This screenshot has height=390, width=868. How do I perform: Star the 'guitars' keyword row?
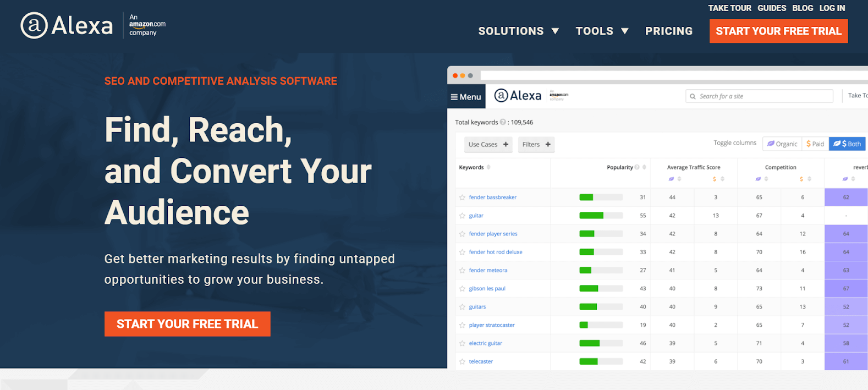(462, 307)
